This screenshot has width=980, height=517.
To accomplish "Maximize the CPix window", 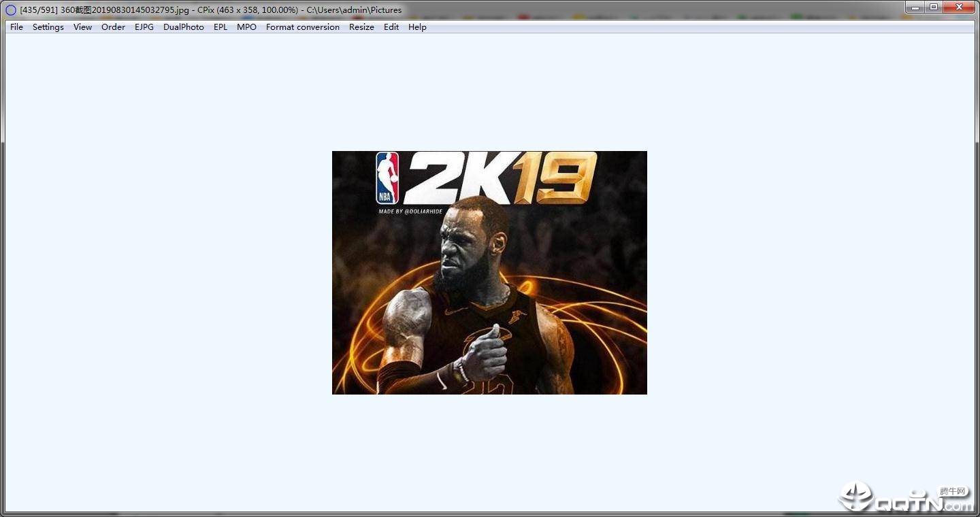I will point(934,7).
